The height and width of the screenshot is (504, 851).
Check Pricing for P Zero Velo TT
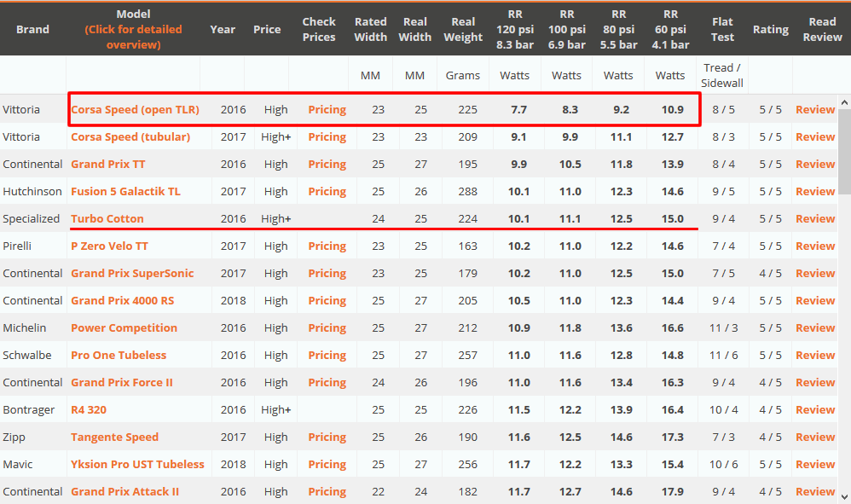point(327,246)
